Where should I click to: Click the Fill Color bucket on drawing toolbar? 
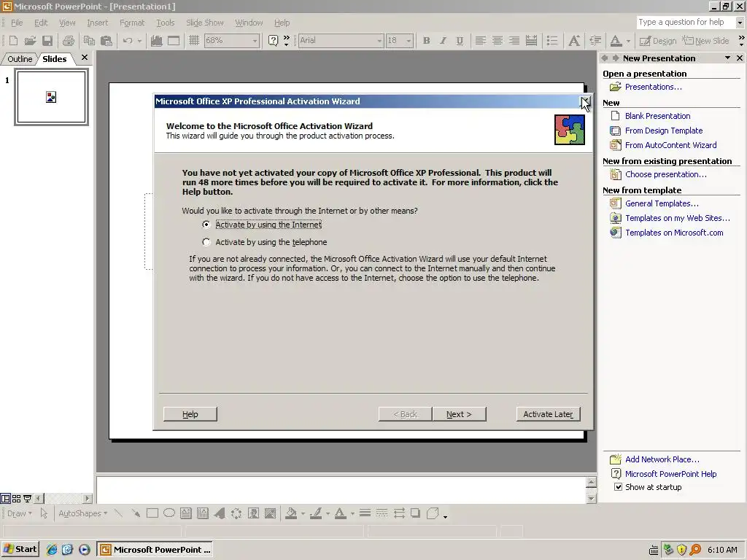[291, 513]
